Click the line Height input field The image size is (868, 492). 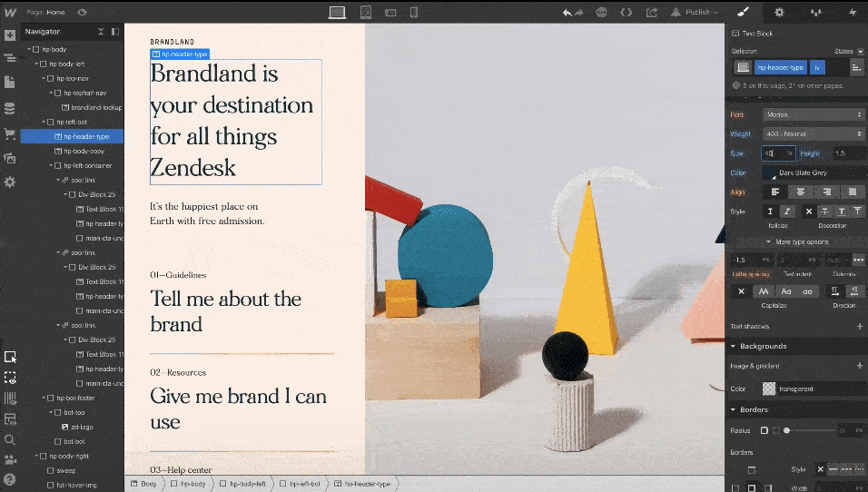[850, 153]
